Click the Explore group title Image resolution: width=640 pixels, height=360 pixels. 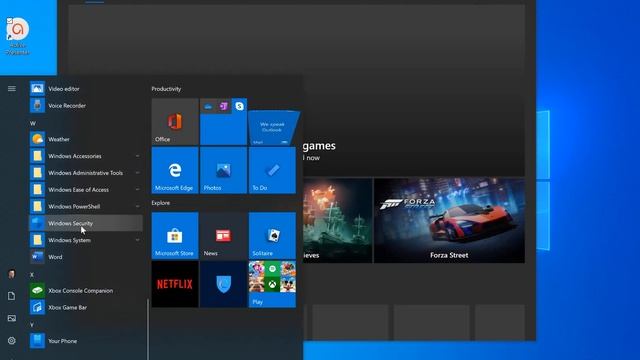[160, 203]
